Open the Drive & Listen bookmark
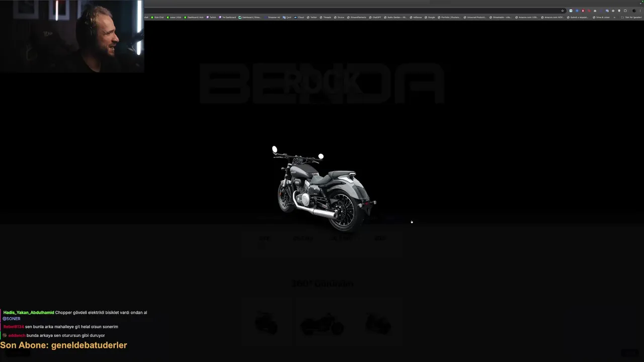Screen dimensions: 644x362 pos(601,17)
